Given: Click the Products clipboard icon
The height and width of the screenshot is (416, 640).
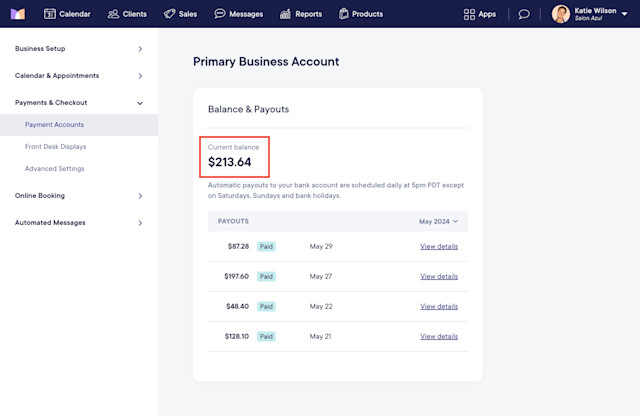Looking at the screenshot, I should [x=345, y=14].
